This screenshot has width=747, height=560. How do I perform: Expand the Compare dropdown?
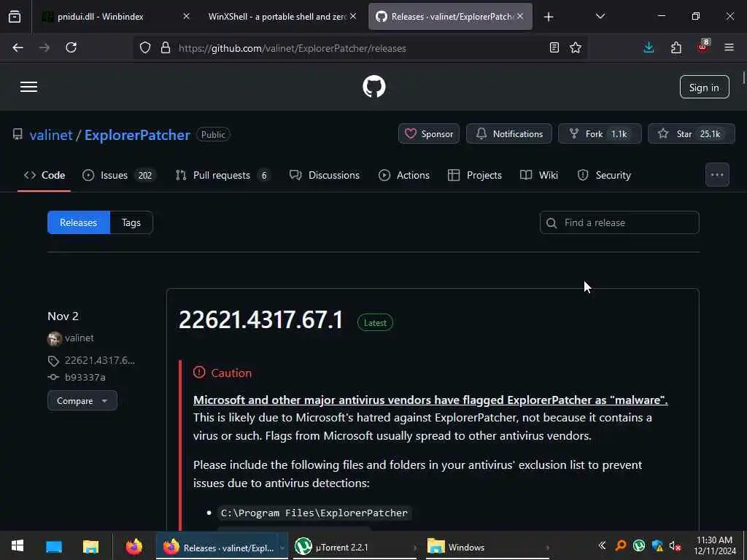pyautogui.click(x=82, y=400)
